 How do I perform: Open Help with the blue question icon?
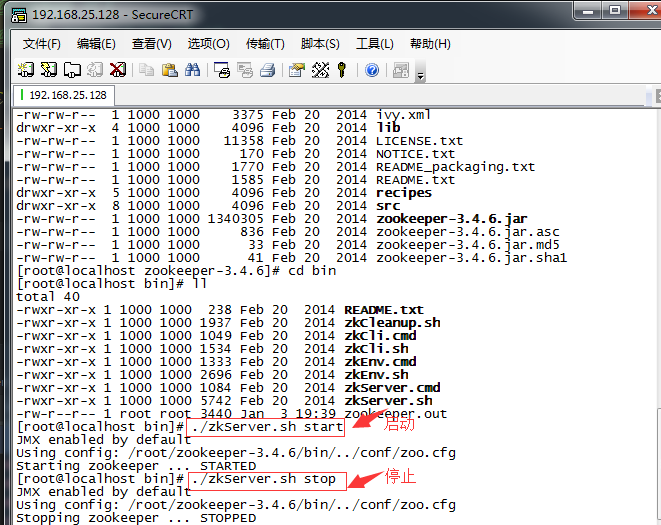pos(372,70)
